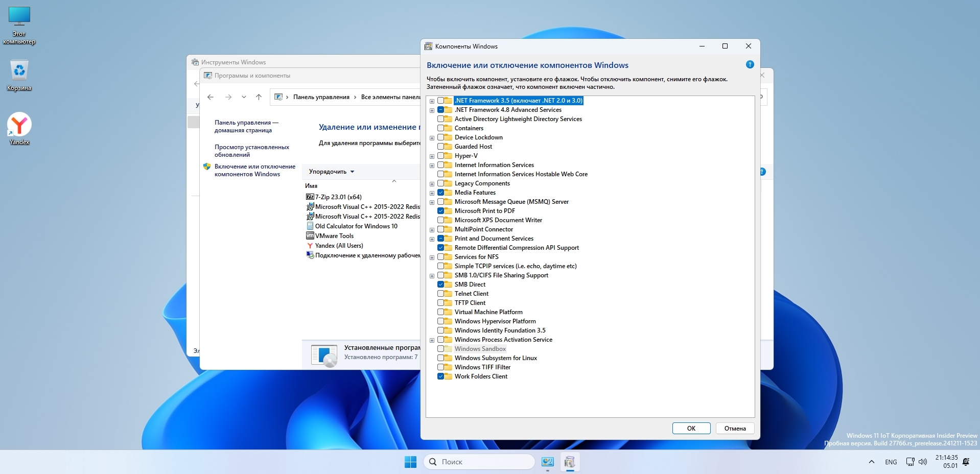Click the Windows Start button
This screenshot has width=980, height=474.
click(x=410, y=462)
